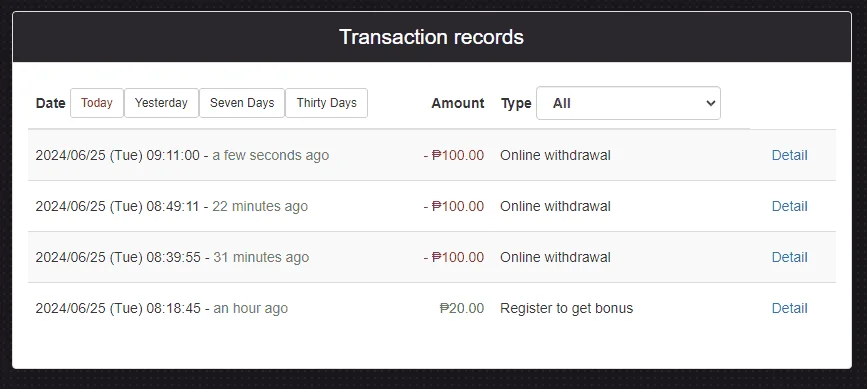Click the first -₱100.00 withdrawal amount

click(453, 155)
